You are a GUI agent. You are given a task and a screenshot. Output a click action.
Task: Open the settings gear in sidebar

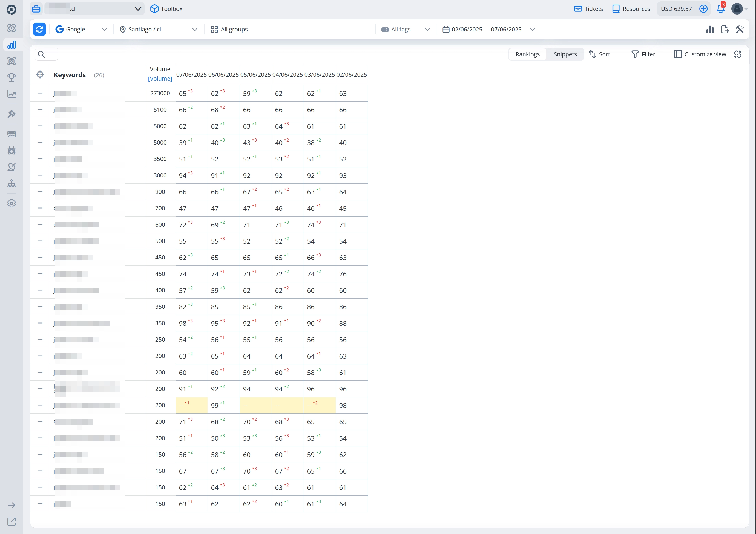(x=12, y=203)
